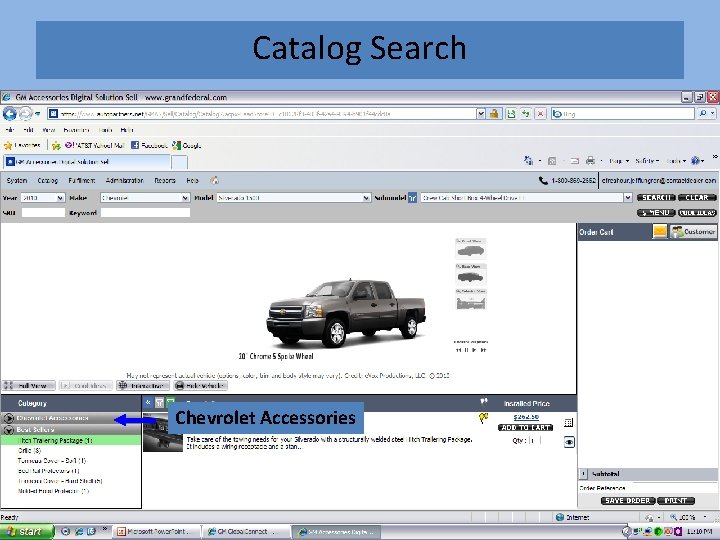720x540 pixels.
Task: Click the padlock security icon in address bar
Action: point(494,113)
